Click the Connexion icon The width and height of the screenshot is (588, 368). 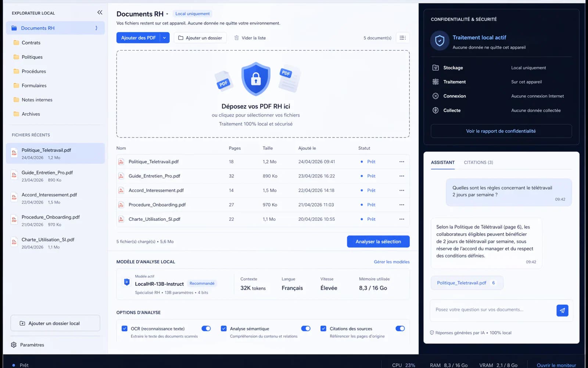(x=435, y=96)
